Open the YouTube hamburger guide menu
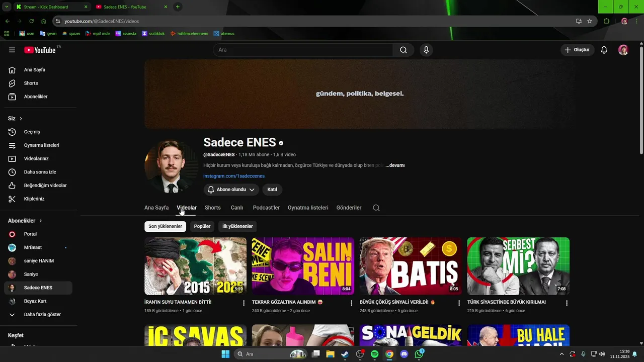644x362 pixels. (x=12, y=50)
